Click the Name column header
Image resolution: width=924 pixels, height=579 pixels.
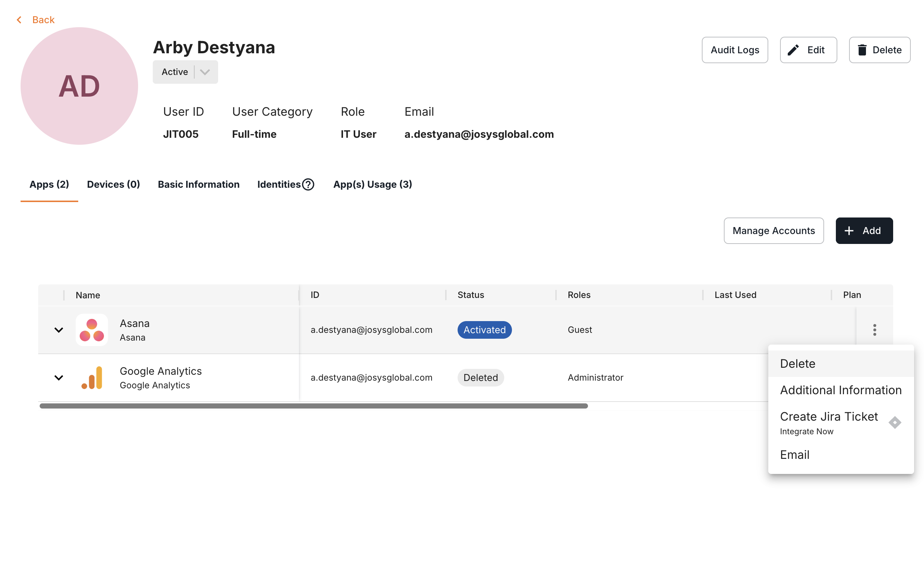tap(88, 295)
